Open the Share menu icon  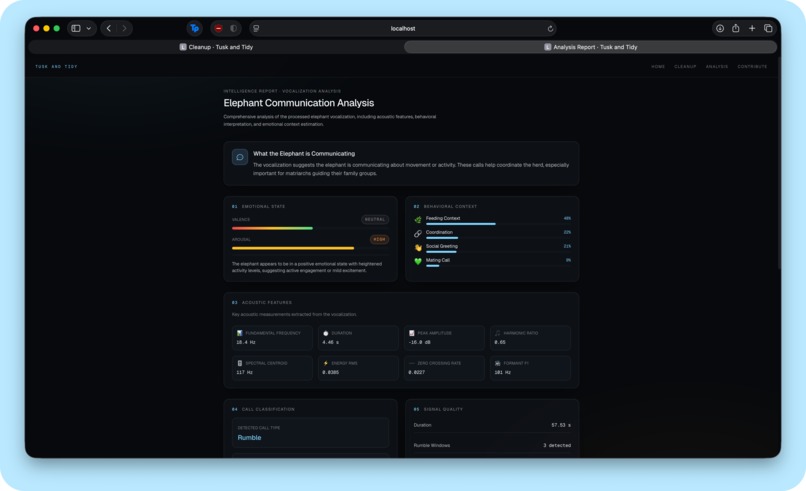[736, 28]
